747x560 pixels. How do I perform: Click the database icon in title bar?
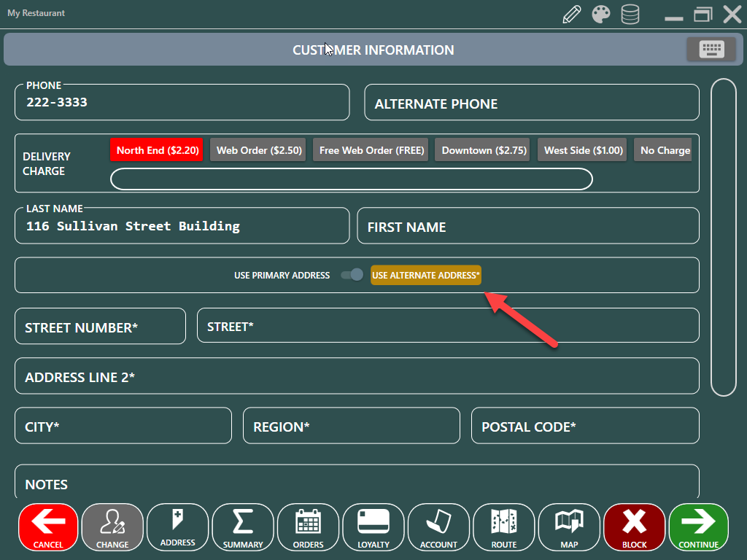630,15
